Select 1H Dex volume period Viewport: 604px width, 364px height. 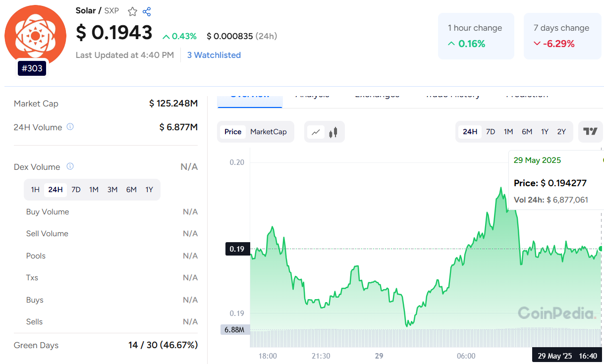[35, 190]
